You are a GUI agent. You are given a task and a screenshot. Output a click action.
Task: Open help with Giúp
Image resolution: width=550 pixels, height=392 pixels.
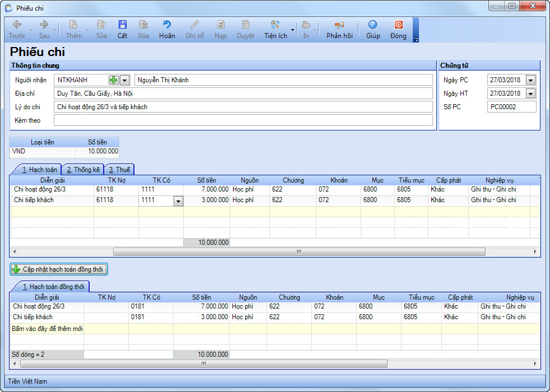[373, 30]
